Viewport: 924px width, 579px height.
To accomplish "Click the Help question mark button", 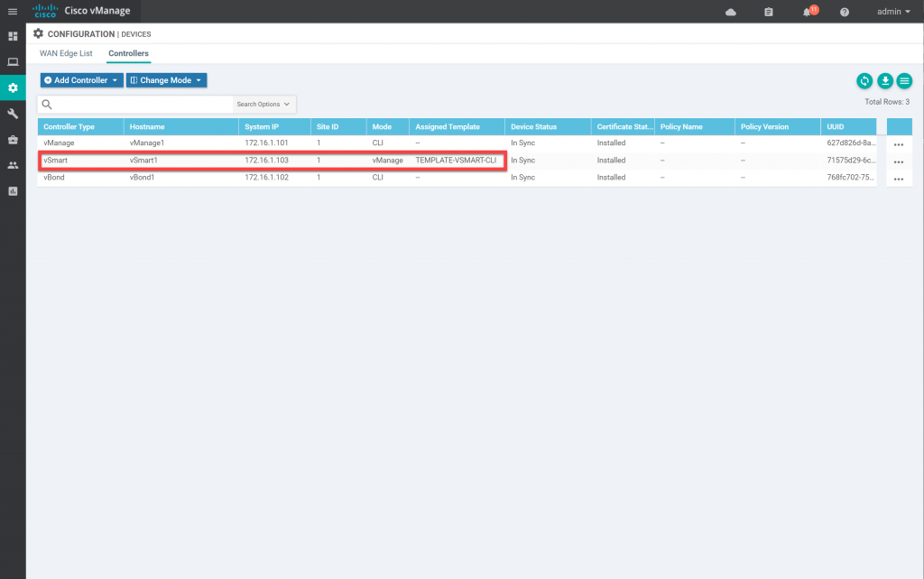I will [843, 12].
